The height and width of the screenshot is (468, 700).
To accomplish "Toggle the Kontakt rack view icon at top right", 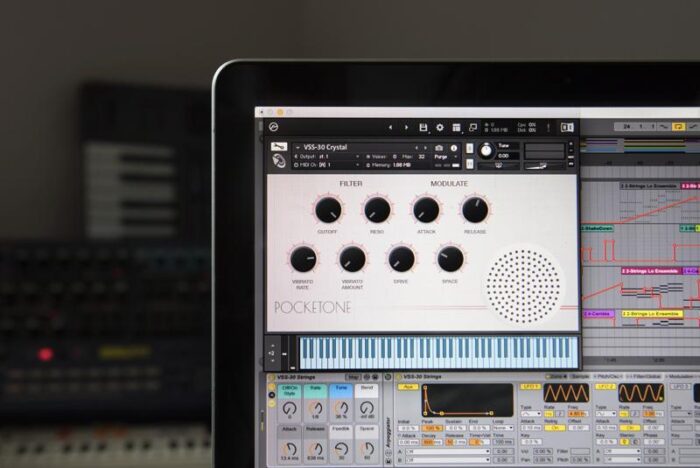I will 567,127.
